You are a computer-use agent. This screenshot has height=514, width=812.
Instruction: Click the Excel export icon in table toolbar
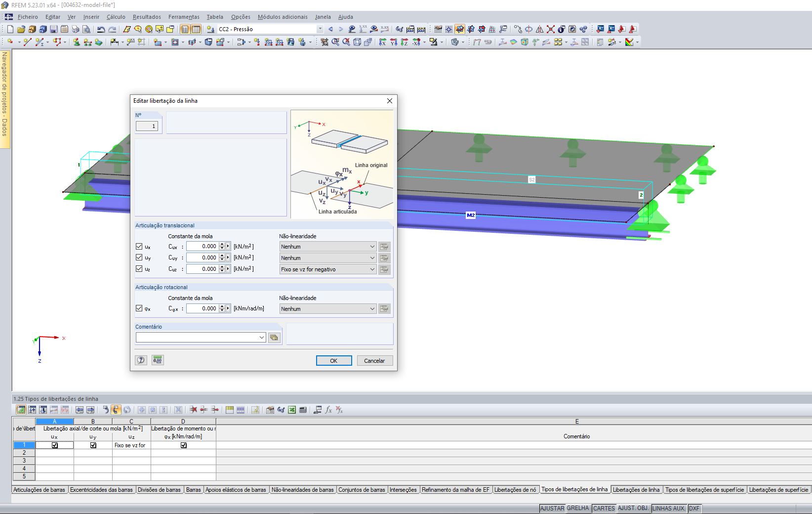(x=292, y=410)
